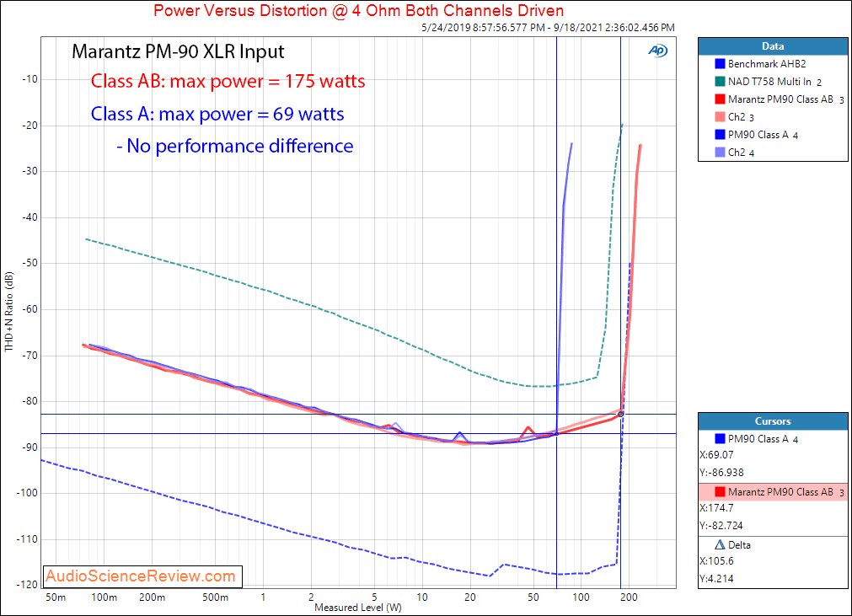Select PM90 Class A legend entry
Viewport: 852px width, 616px height.
763,134
